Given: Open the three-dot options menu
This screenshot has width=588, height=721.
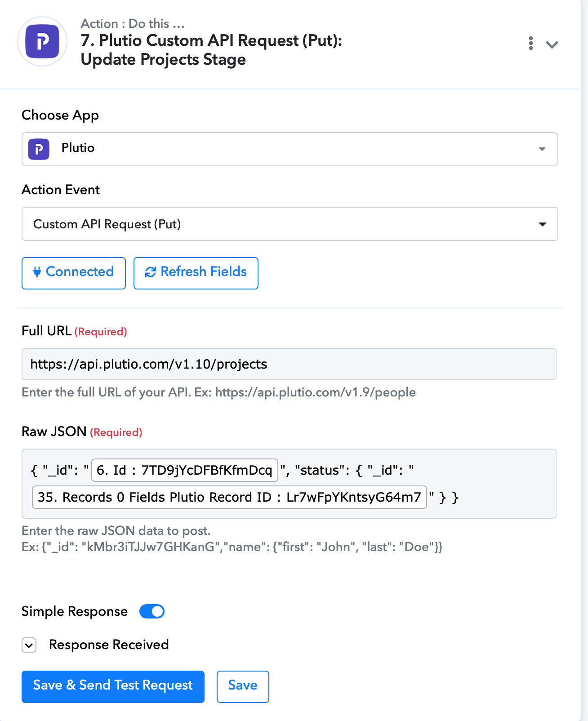Looking at the screenshot, I should pyautogui.click(x=531, y=43).
